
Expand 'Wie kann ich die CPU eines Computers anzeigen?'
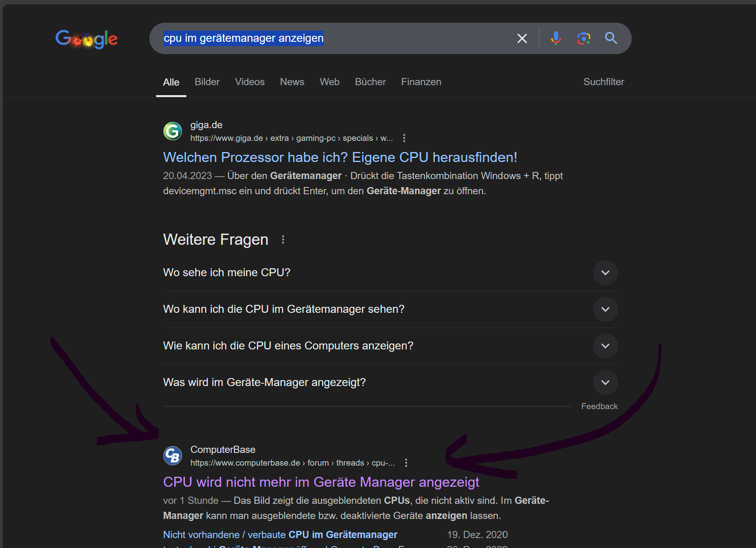click(390, 346)
